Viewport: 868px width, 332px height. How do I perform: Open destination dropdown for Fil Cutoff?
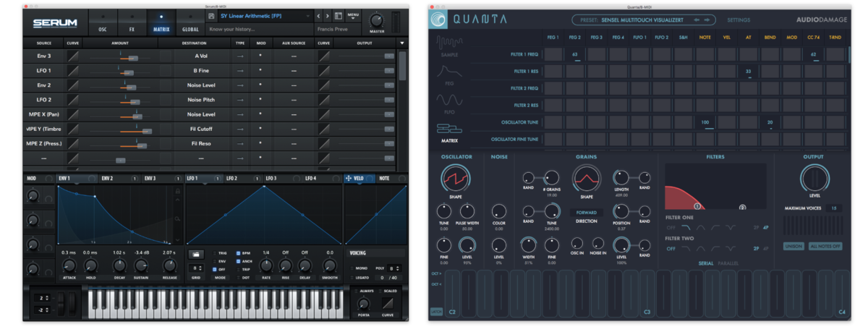click(201, 128)
